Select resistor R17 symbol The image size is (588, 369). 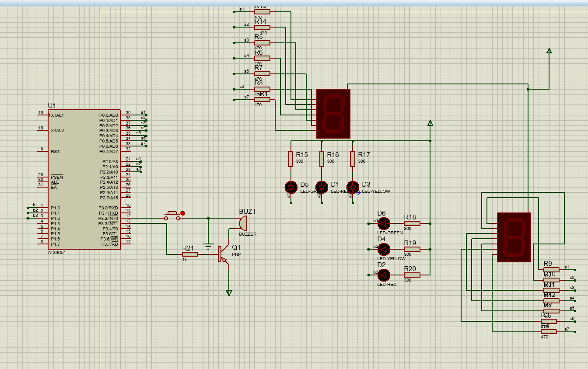(353, 159)
